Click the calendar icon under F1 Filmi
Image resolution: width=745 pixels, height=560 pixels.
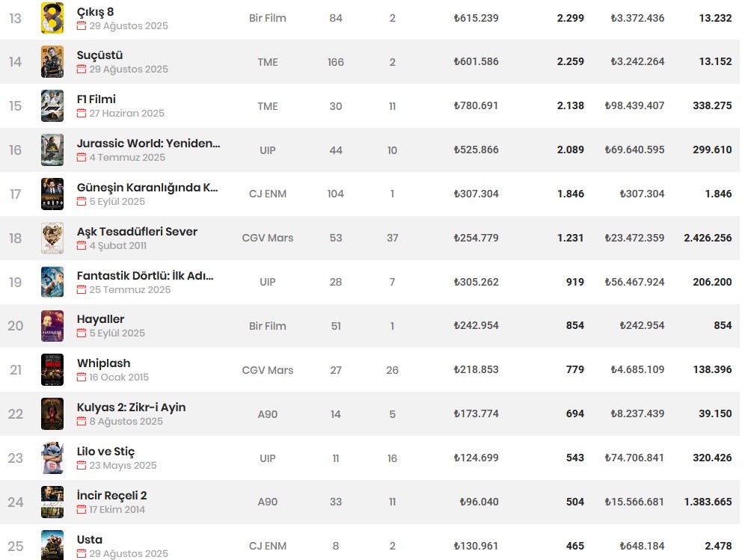(x=82, y=114)
